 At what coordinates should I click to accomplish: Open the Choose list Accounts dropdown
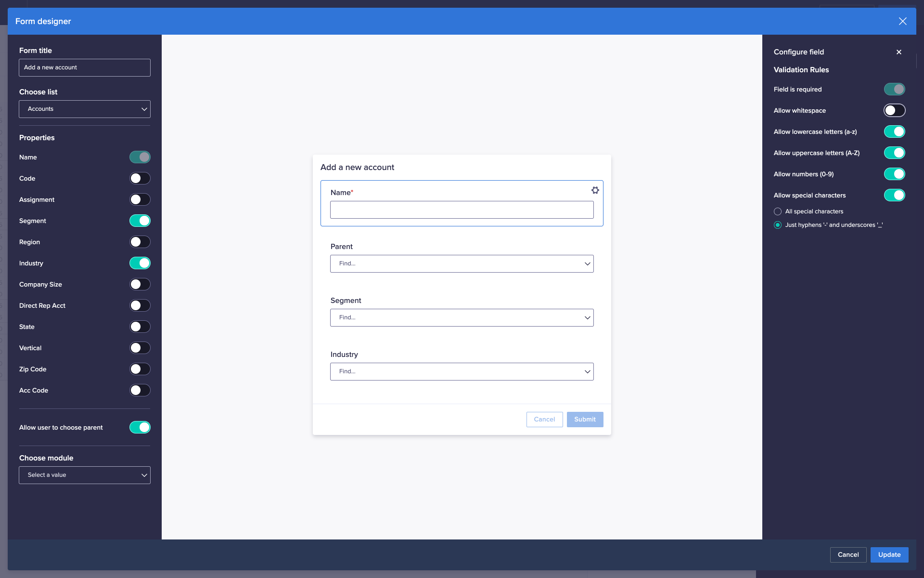(85, 109)
